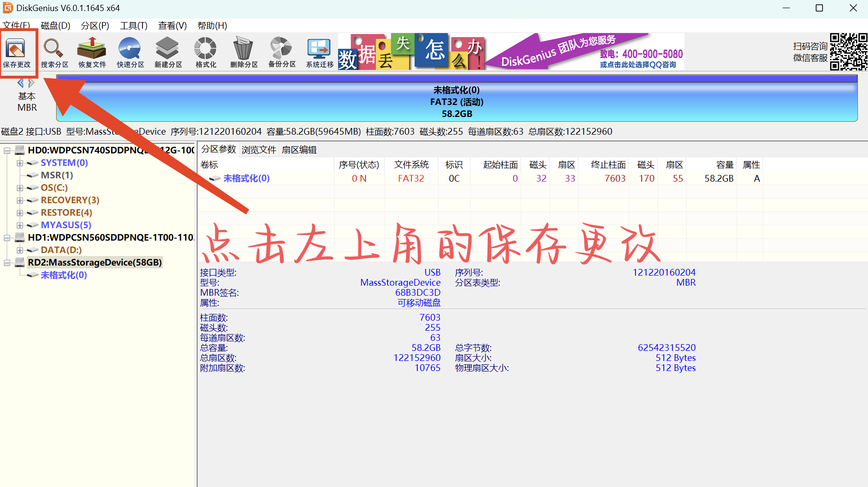Click the serial number value 121220160204

click(x=664, y=272)
